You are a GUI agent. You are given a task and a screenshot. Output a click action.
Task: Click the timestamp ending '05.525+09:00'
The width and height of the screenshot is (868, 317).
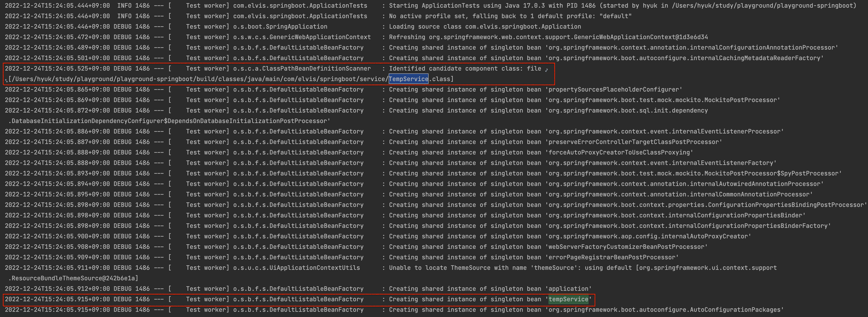click(57, 68)
